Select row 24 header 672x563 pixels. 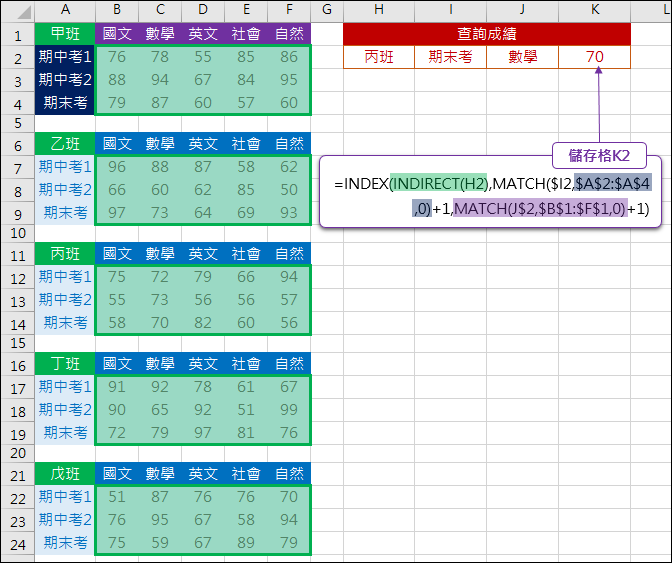click(18, 544)
